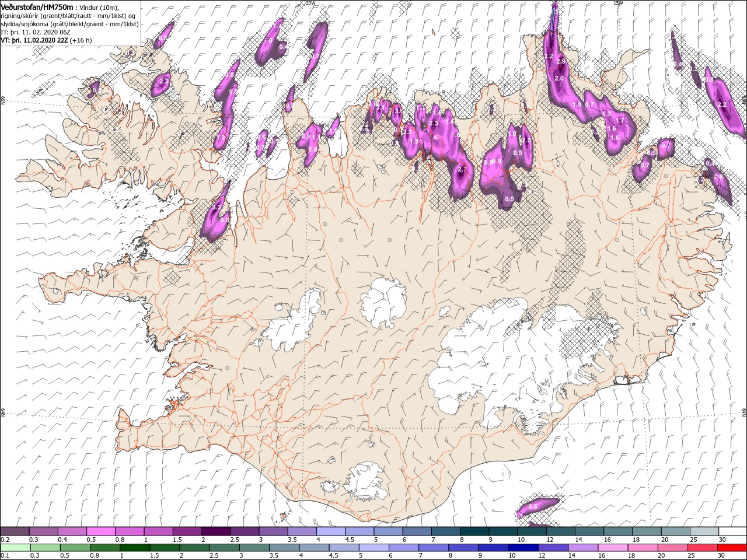Click the 'slydda/snjókoma' legend description line
This screenshot has width=747, height=560.
(x=69, y=24)
